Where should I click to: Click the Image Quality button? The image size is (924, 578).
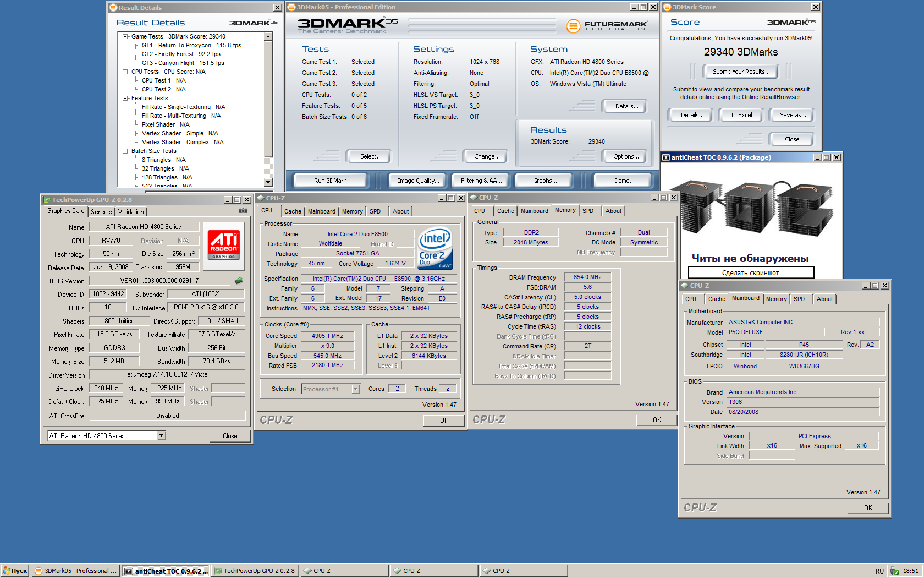[418, 181]
